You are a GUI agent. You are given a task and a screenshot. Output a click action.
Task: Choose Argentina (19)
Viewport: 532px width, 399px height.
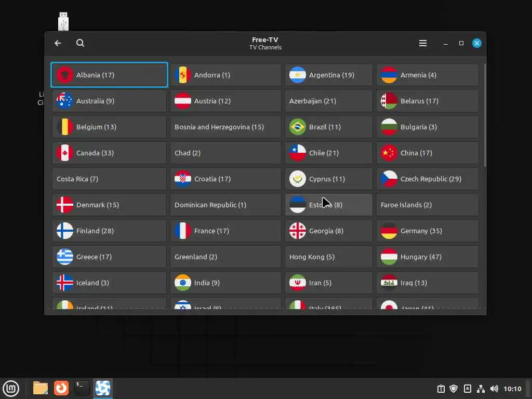click(328, 75)
